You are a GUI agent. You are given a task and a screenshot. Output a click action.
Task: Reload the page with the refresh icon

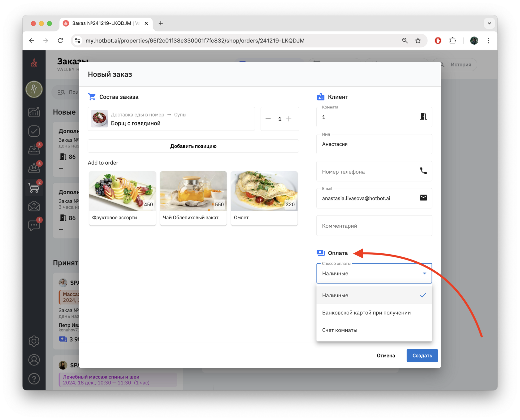pos(60,41)
